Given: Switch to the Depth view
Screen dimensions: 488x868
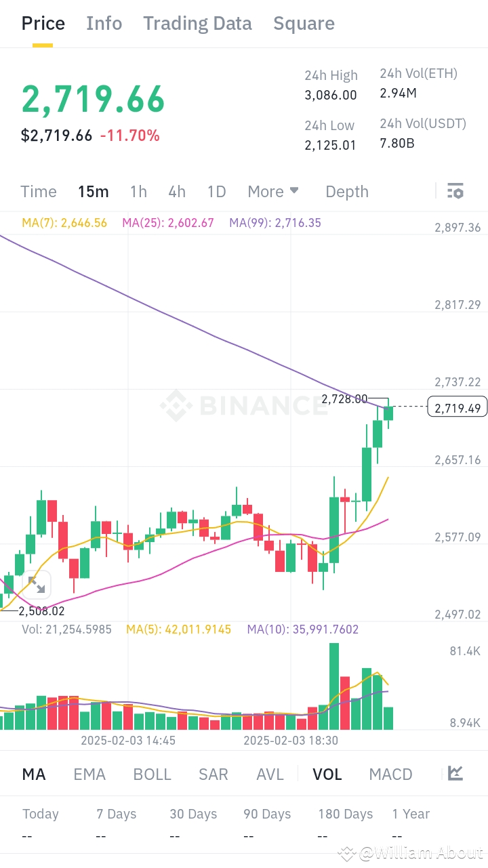Looking at the screenshot, I should (x=346, y=191).
